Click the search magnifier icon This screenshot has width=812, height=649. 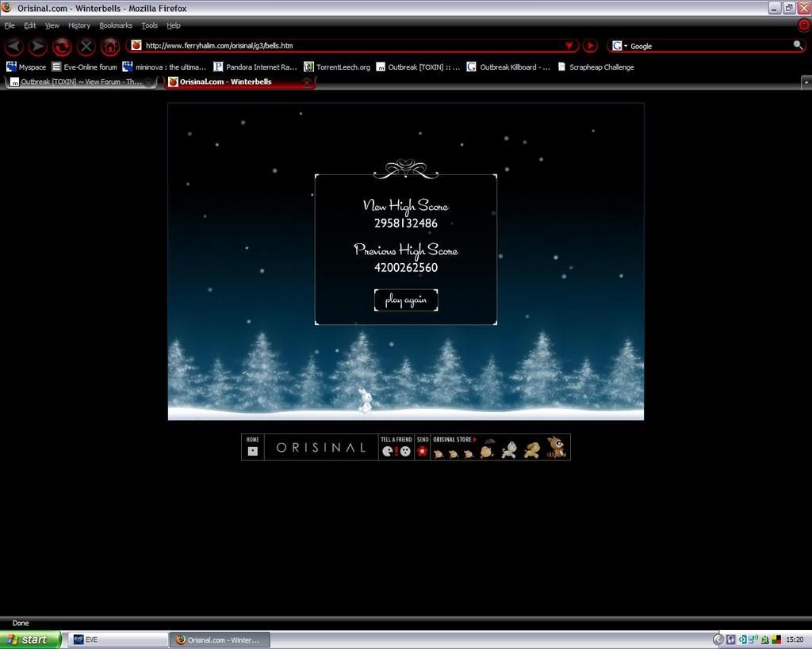click(x=798, y=46)
